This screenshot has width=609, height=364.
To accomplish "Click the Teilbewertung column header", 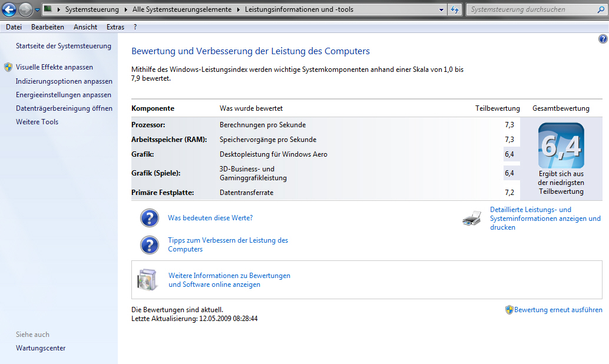I will coord(498,108).
